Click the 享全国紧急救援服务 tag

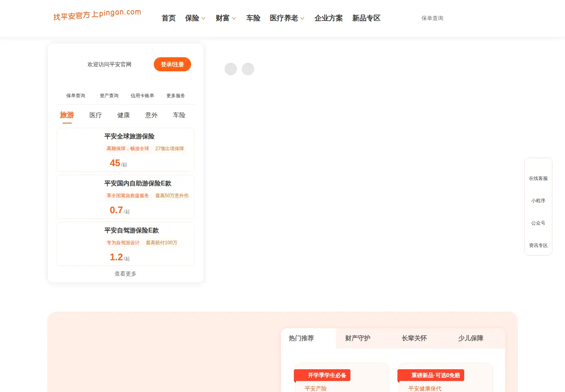[128, 196]
